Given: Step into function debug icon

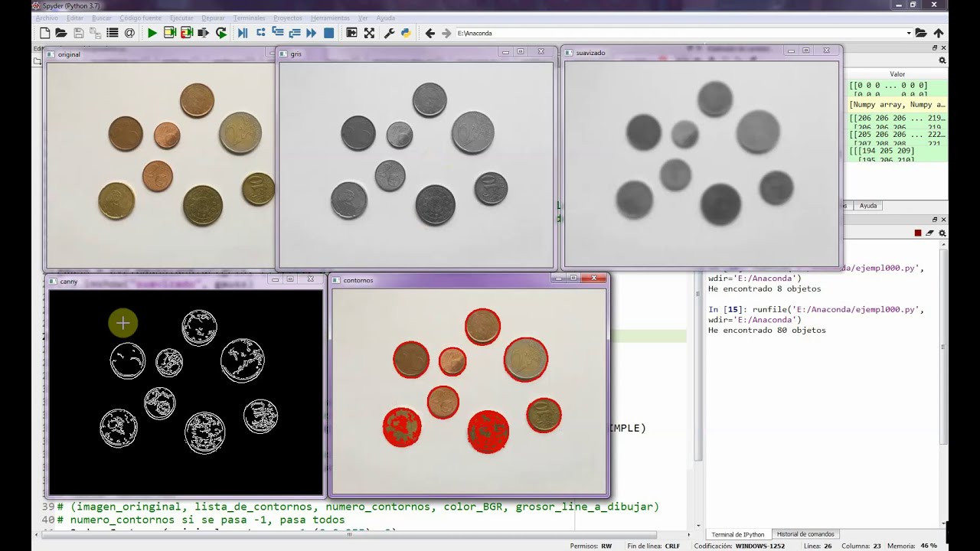Looking at the screenshot, I should (x=277, y=33).
